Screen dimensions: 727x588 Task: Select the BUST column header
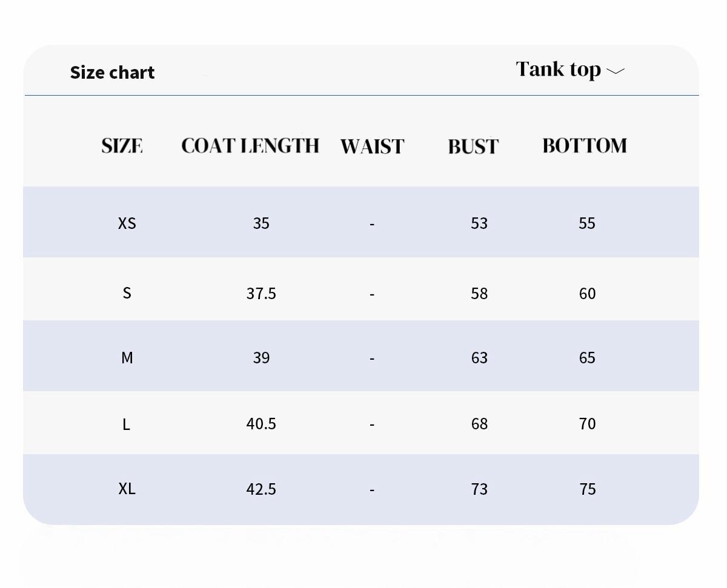pyautogui.click(x=473, y=146)
